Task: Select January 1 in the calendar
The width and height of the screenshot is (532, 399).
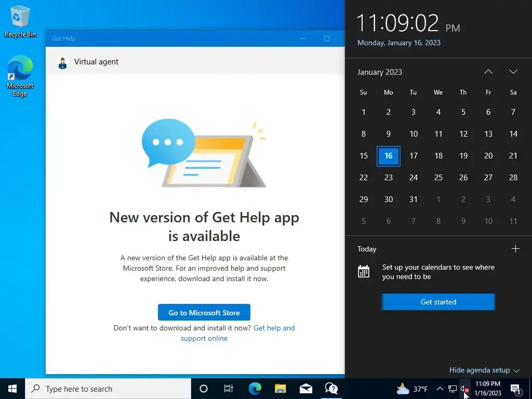Action: [x=363, y=112]
